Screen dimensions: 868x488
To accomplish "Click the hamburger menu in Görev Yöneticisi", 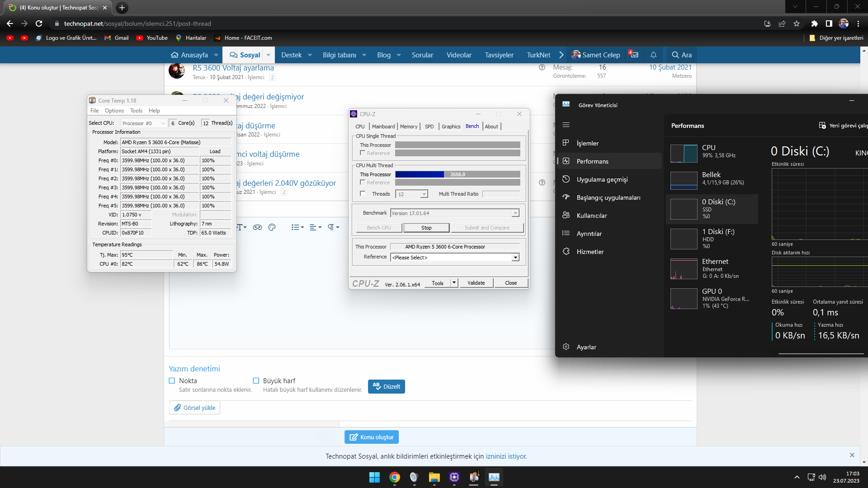I will click(566, 125).
